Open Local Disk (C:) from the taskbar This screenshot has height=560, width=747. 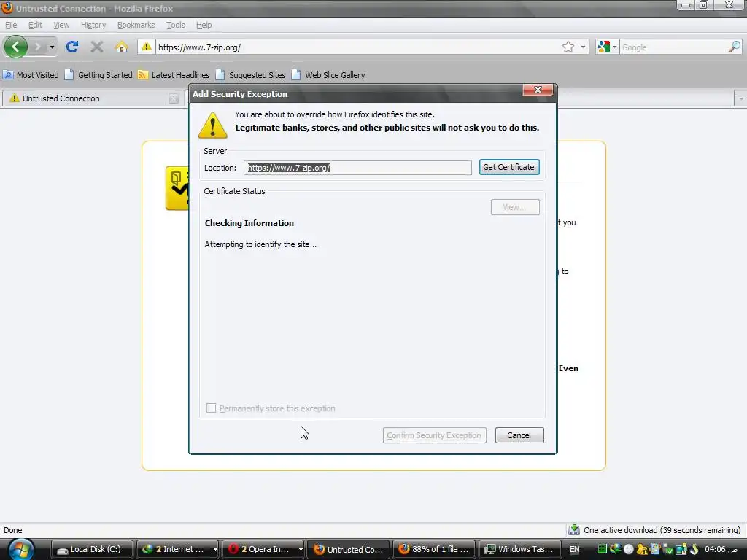click(x=91, y=549)
